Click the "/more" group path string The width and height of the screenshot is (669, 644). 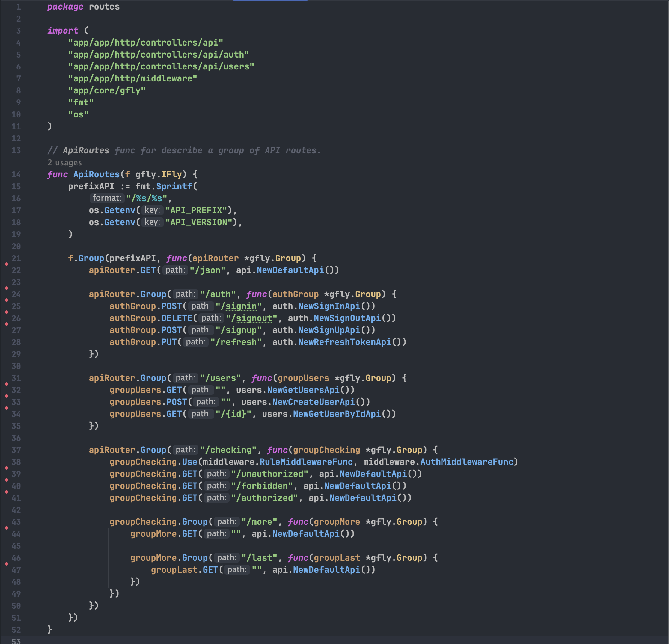tap(259, 521)
